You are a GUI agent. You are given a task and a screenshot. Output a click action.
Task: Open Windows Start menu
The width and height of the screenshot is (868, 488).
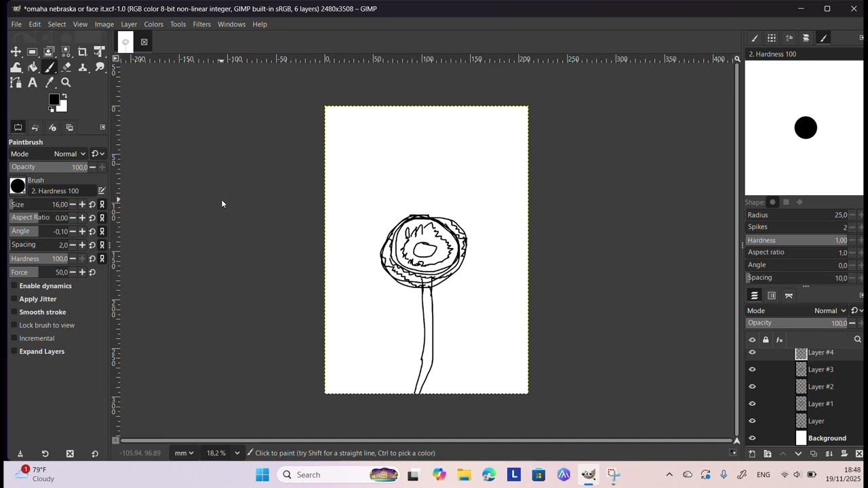[x=262, y=475]
